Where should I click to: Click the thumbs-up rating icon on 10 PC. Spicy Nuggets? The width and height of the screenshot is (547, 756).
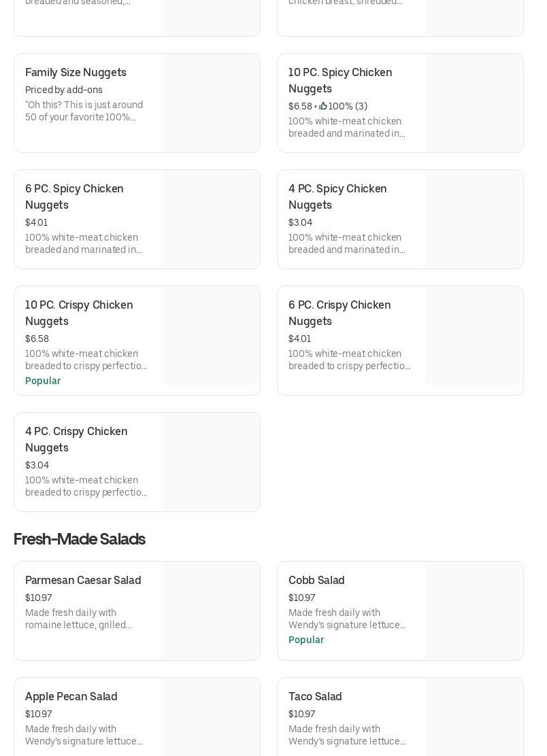click(323, 106)
